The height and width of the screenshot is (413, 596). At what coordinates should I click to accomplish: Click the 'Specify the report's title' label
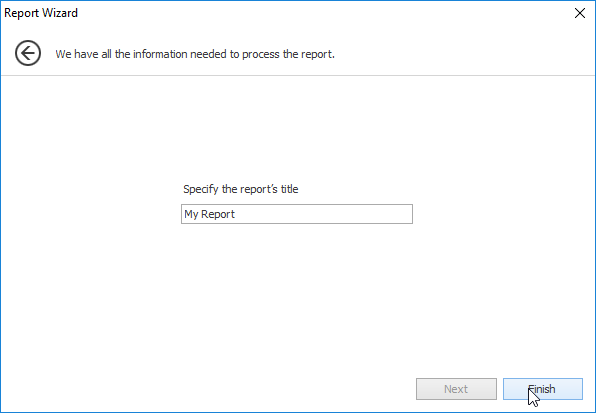(x=241, y=189)
